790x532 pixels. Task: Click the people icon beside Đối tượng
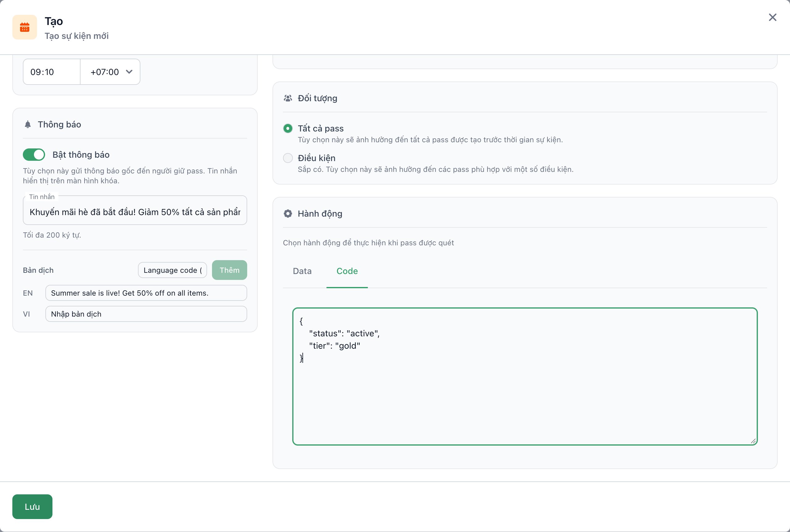point(288,98)
